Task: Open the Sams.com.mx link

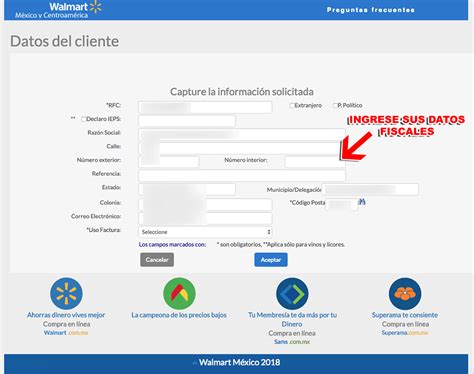Action: pos(292,342)
